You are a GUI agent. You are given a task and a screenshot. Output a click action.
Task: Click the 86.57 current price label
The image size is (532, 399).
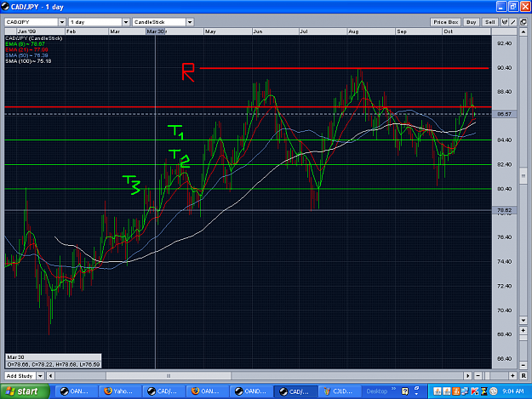tap(504, 114)
